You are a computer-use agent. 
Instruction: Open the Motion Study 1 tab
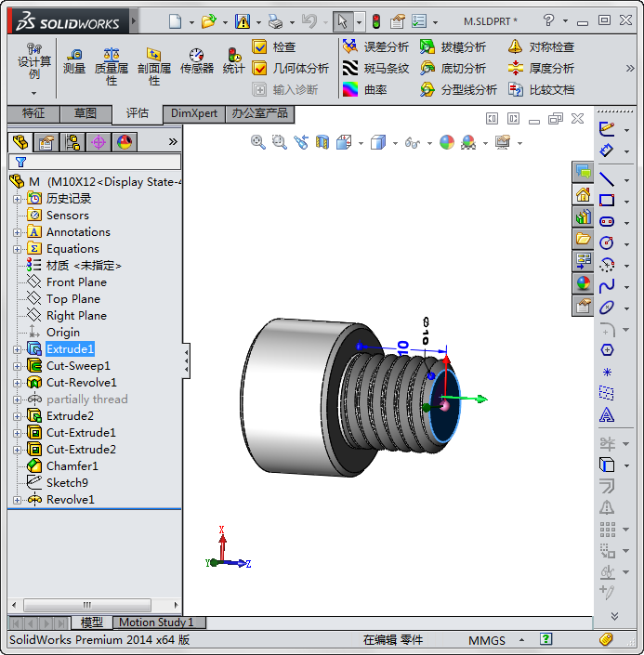coord(156,622)
